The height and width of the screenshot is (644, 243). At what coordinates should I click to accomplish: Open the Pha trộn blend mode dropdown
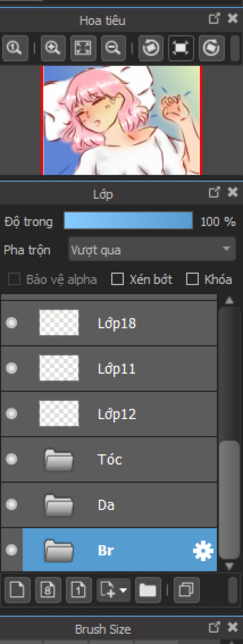[152, 249]
